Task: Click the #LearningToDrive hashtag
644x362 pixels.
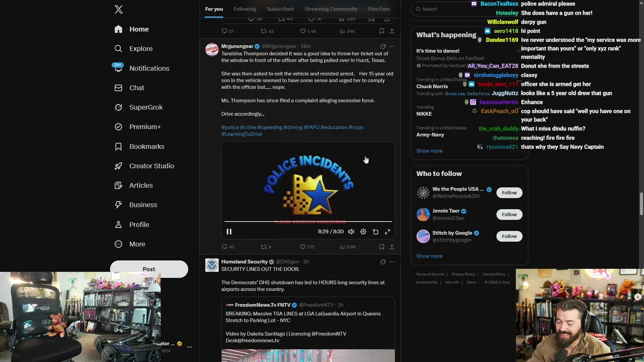Action: 242,134
